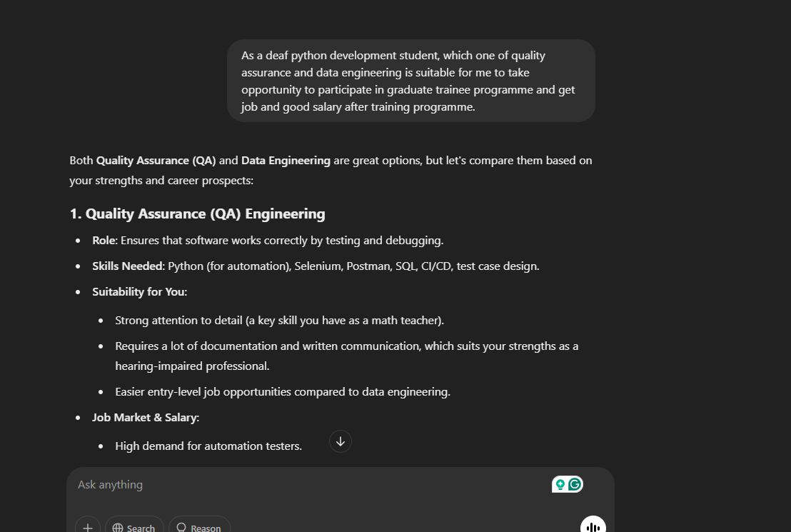Click the Strong attention to detail bullet
The image size is (791, 532).
tap(279, 321)
